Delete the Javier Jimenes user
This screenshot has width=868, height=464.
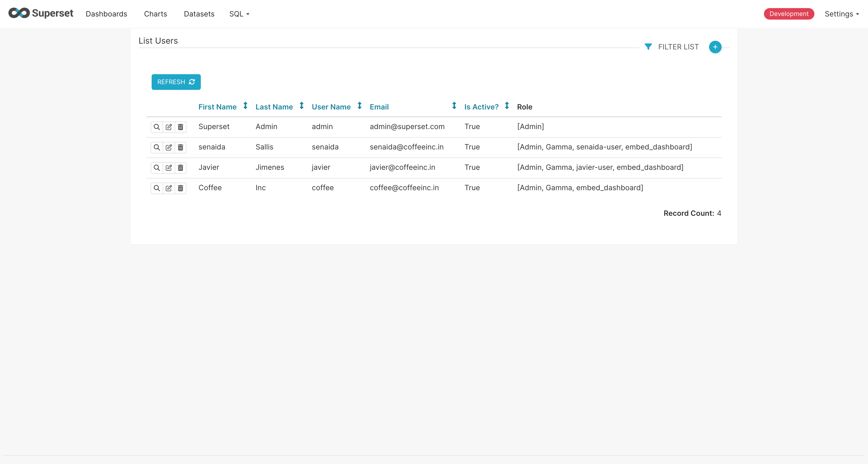tap(181, 168)
